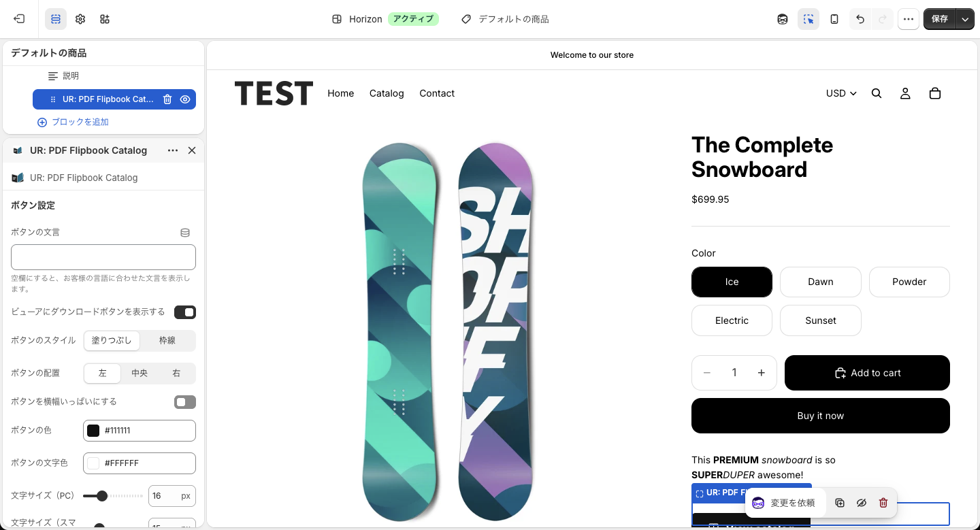Enable ボタンを横幅いっぱいにする switch
Screen dimensions: 980x530
point(185,402)
